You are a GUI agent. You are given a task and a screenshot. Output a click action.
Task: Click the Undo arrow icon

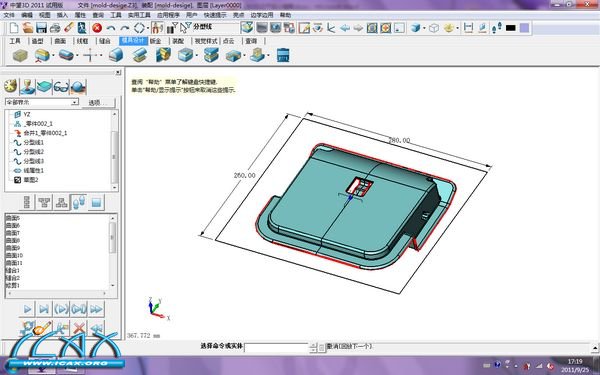point(111,28)
